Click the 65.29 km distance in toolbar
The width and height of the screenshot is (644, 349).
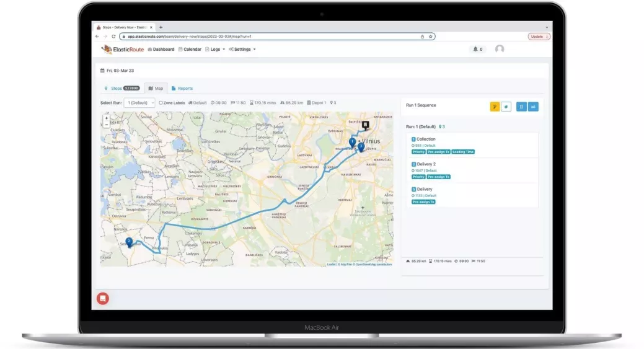click(x=291, y=103)
